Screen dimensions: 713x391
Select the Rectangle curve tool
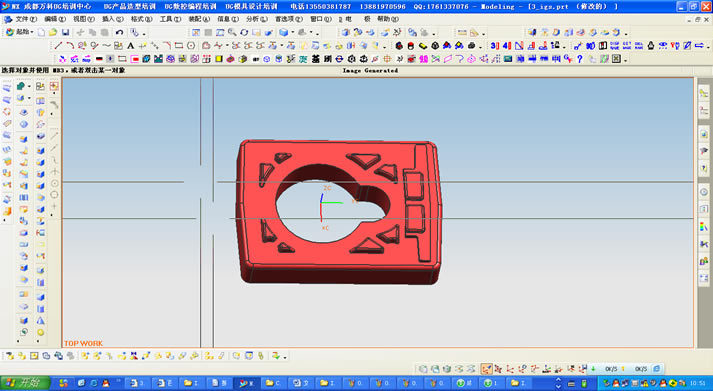[x=179, y=45]
